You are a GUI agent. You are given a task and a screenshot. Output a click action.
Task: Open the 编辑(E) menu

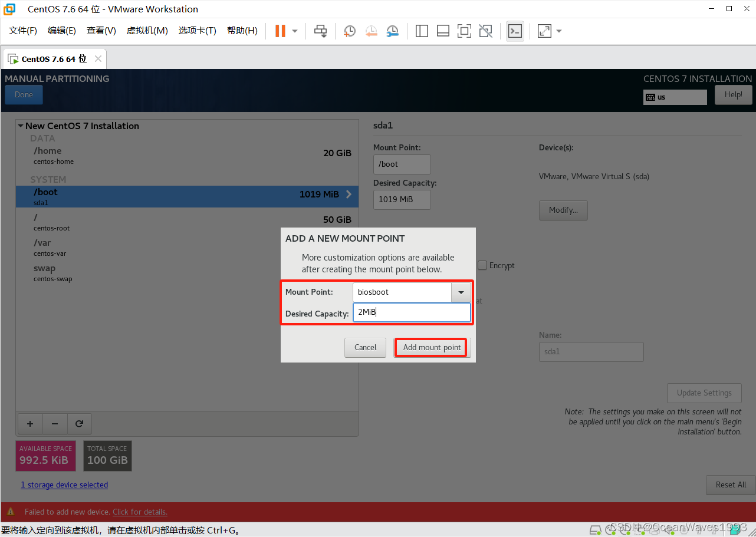62,31
